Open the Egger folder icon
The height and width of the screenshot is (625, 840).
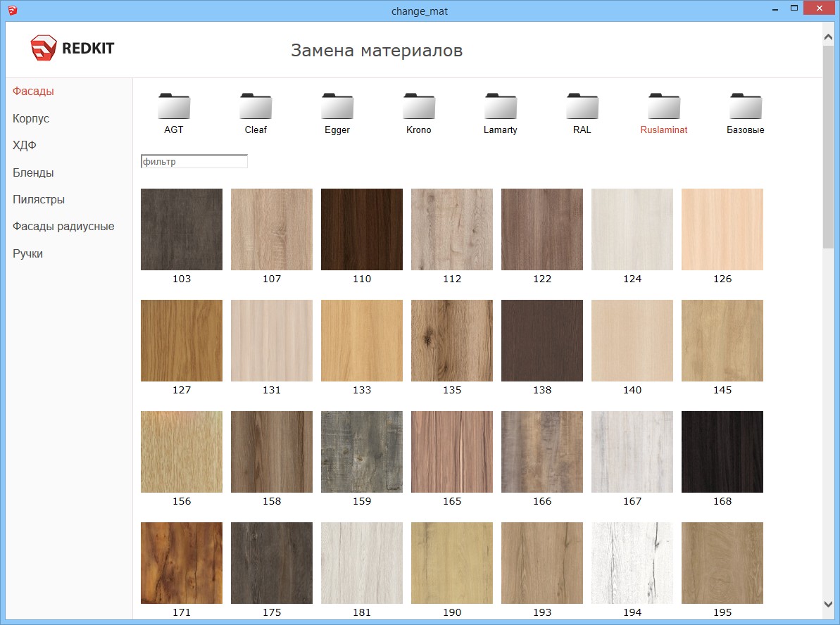[x=337, y=106]
